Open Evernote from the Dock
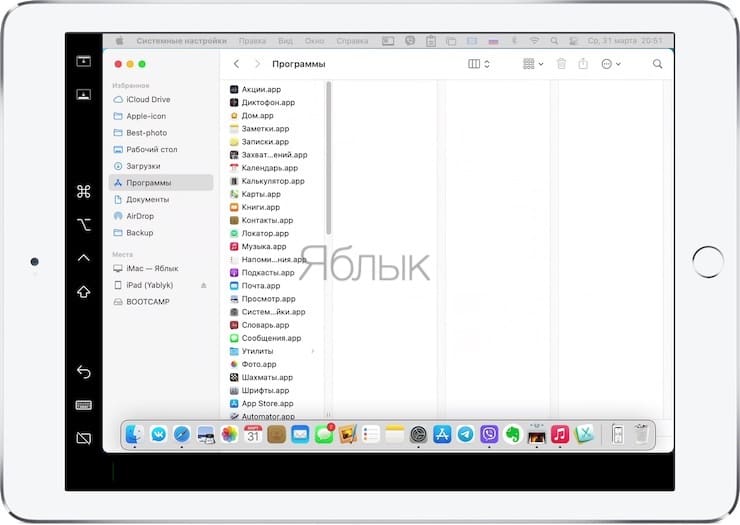The image size is (740, 525). point(513,434)
